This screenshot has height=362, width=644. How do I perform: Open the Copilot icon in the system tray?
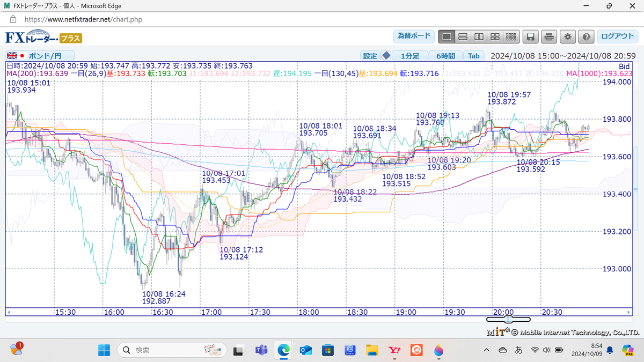coord(627,350)
